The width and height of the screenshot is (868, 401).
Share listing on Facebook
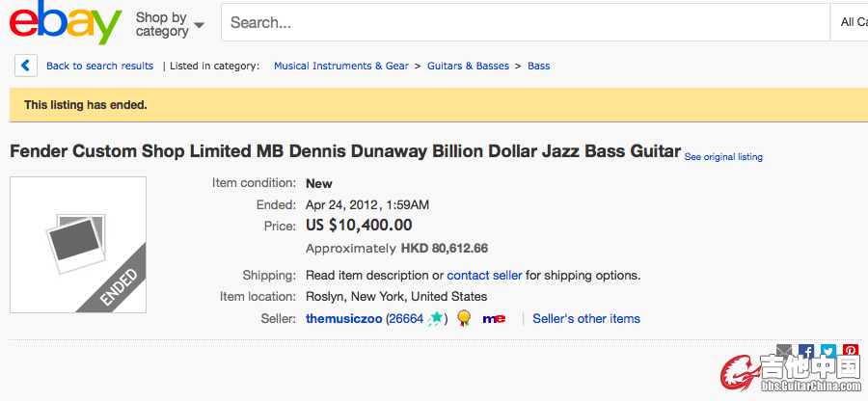(x=806, y=351)
